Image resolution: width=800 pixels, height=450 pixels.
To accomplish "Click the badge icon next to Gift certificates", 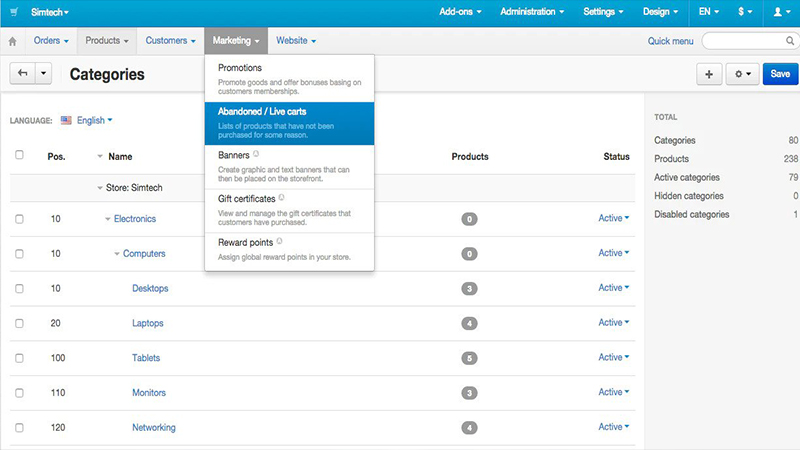I will pos(281,197).
